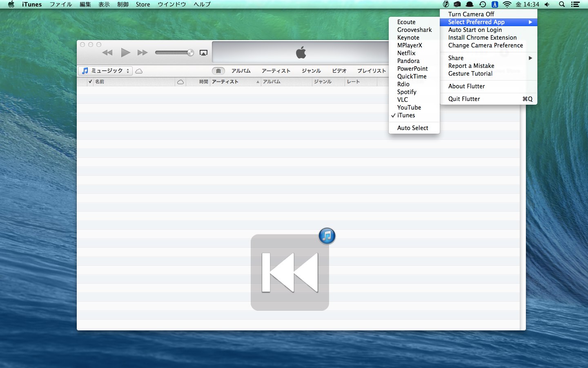This screenshot has width=588, height=368.
Task: Click the cloud column header icon
Action: click(180, 82)
